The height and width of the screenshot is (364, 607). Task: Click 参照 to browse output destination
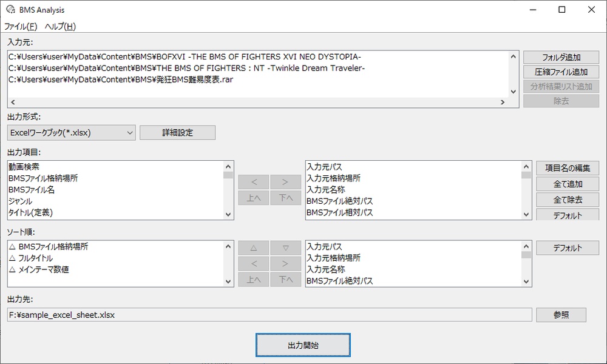(x=561, y=315)
